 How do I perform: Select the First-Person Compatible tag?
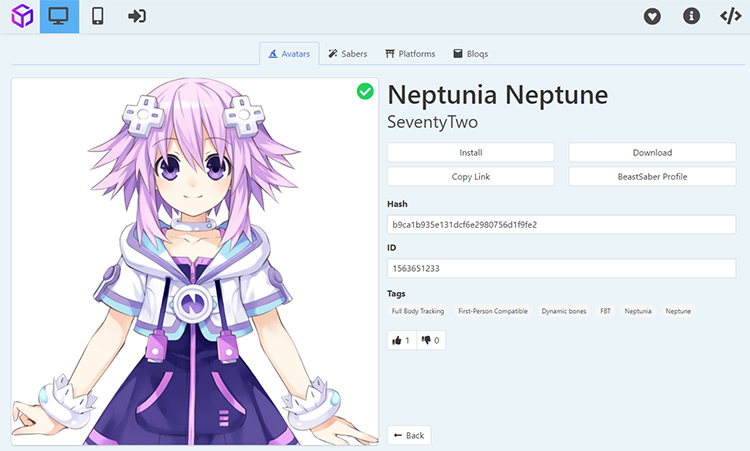pos(493,311)
